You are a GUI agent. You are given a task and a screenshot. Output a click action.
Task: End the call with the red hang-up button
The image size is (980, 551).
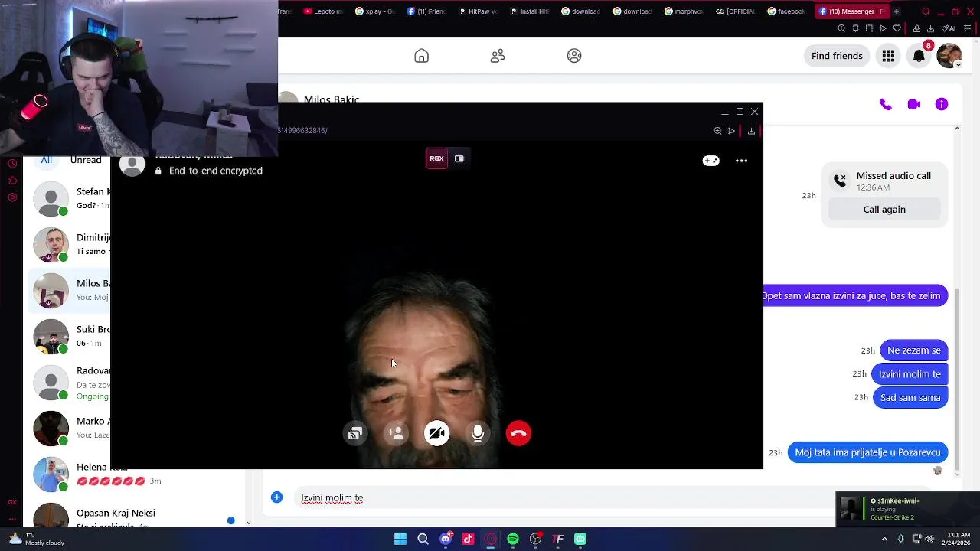coord(518,434)
